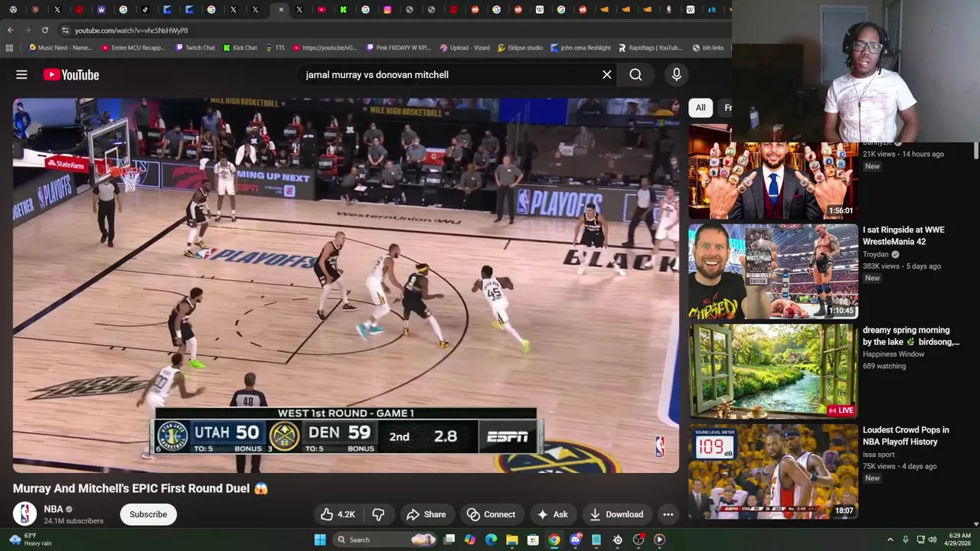Open Rapidtags YouTube bookmark

click(x=650, y=47)
